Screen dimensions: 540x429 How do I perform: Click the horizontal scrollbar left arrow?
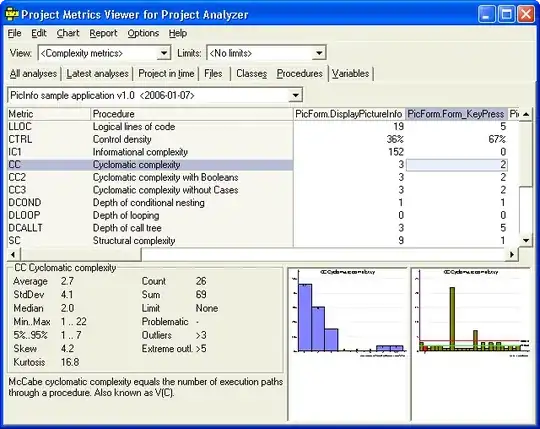click(13, 254)
